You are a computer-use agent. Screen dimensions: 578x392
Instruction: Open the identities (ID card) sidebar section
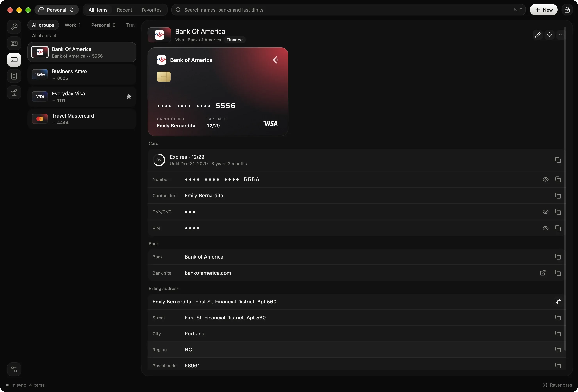(x=14, y=43)
